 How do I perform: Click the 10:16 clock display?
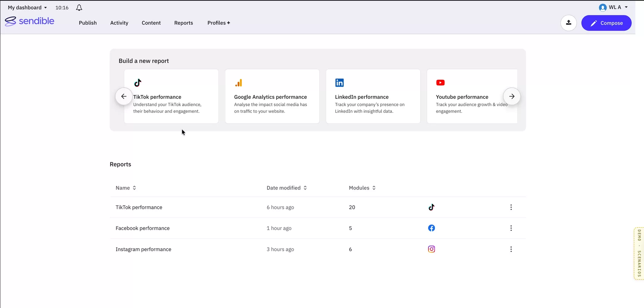point(62,8)
